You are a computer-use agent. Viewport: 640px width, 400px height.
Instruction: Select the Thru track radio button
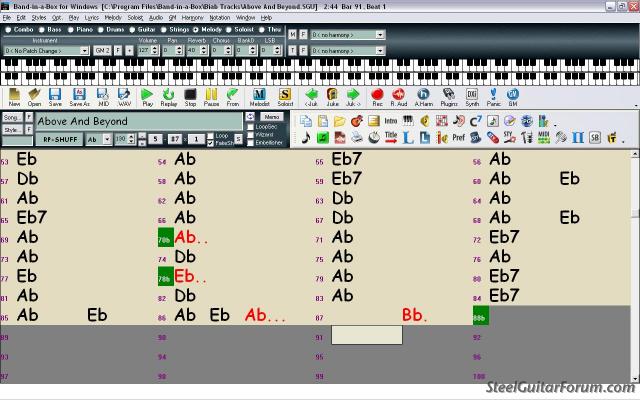pos(262,30)
